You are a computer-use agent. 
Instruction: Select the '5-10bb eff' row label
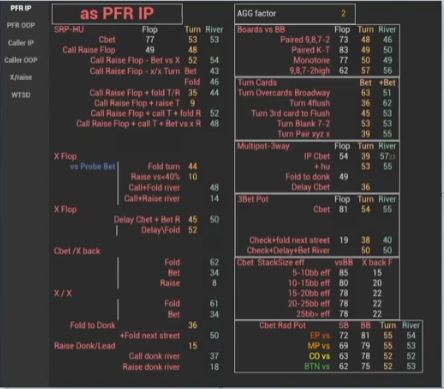pos(311,273)
